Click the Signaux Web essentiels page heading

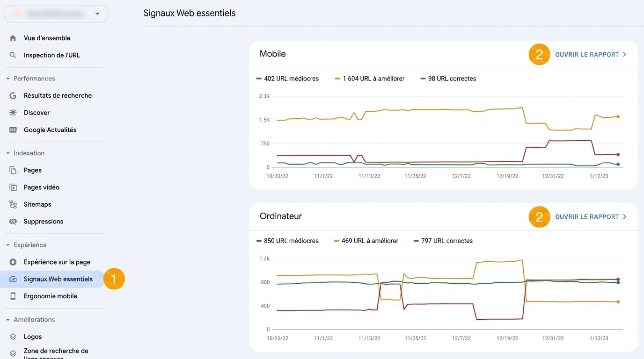point(190,13)
